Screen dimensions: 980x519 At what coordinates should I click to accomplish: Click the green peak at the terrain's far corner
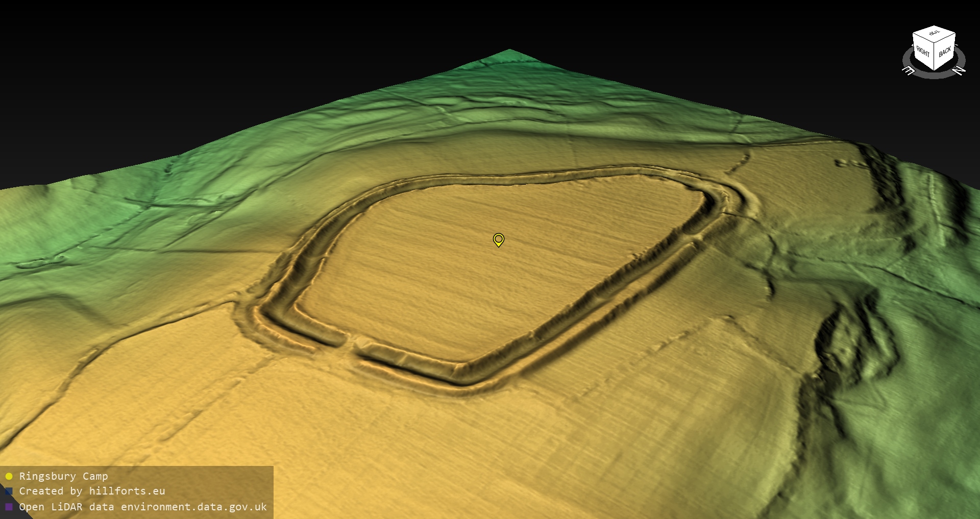(x=510, y=52)
